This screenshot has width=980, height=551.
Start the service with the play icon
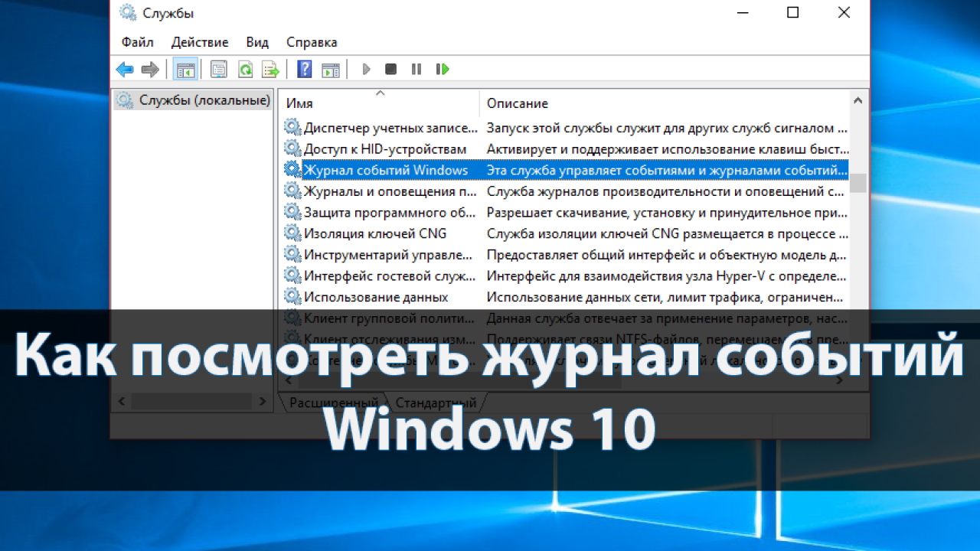[x=366, y=70]
